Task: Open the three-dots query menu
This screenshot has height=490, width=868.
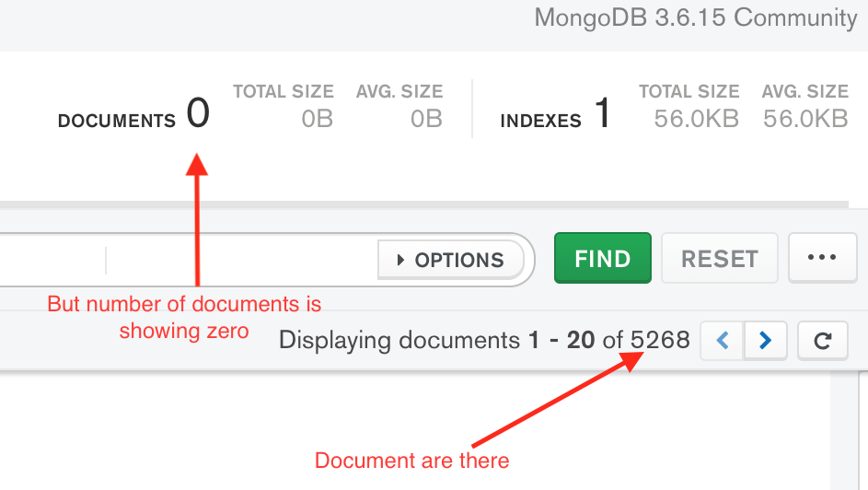Action: [822, 258]
